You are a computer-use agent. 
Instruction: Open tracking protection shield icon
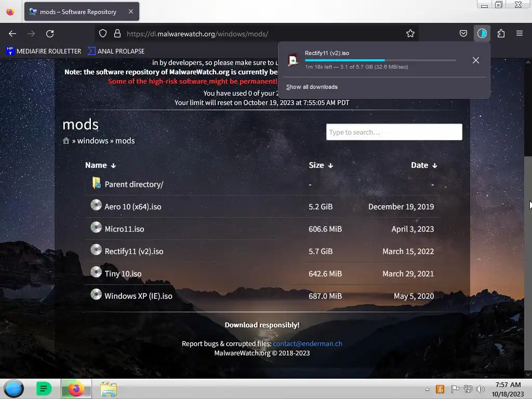pyautogui.click(x=103, y=33)
